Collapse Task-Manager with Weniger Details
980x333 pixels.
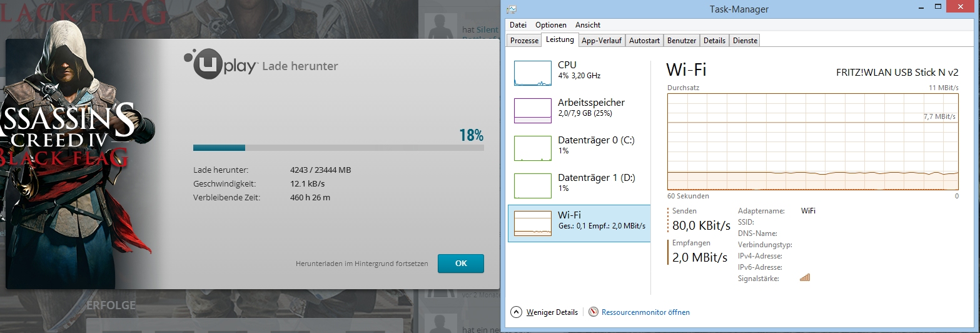click(544, 312)
